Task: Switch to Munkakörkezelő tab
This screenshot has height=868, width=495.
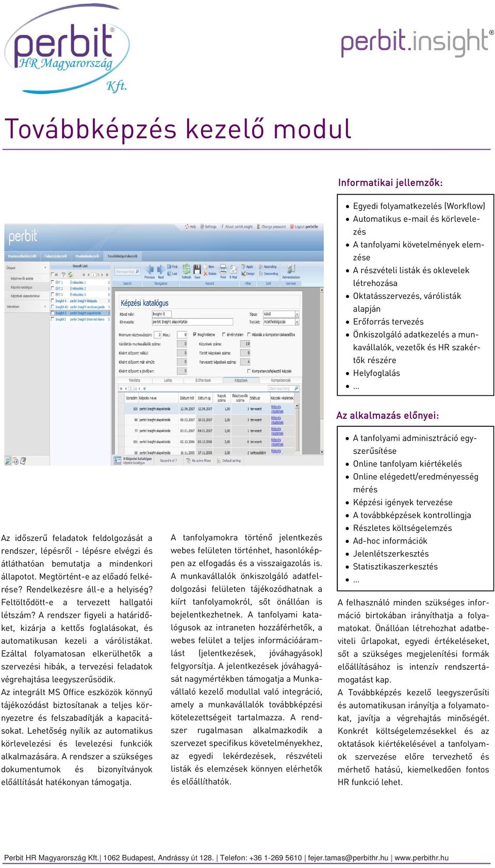Action: pyautogui.click(x=87, y=256)
